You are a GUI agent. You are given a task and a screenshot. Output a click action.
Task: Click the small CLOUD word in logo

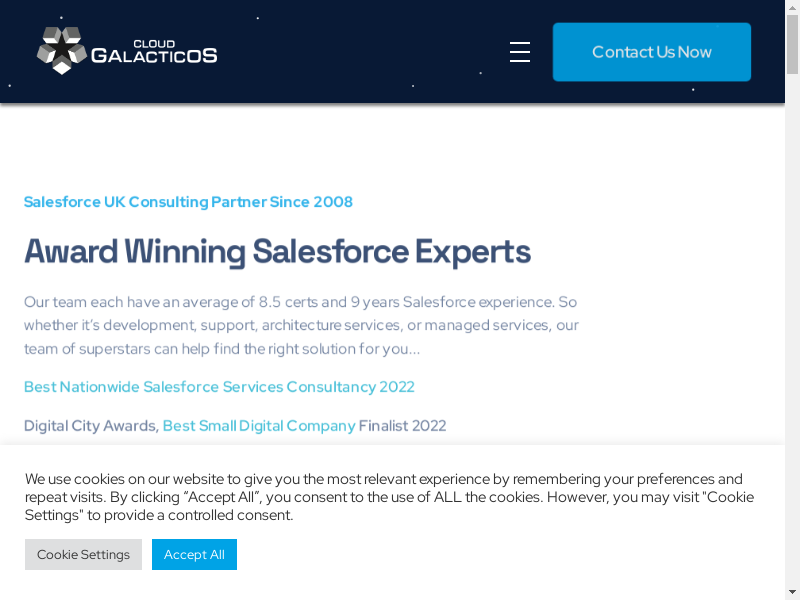tap(156, 43)
